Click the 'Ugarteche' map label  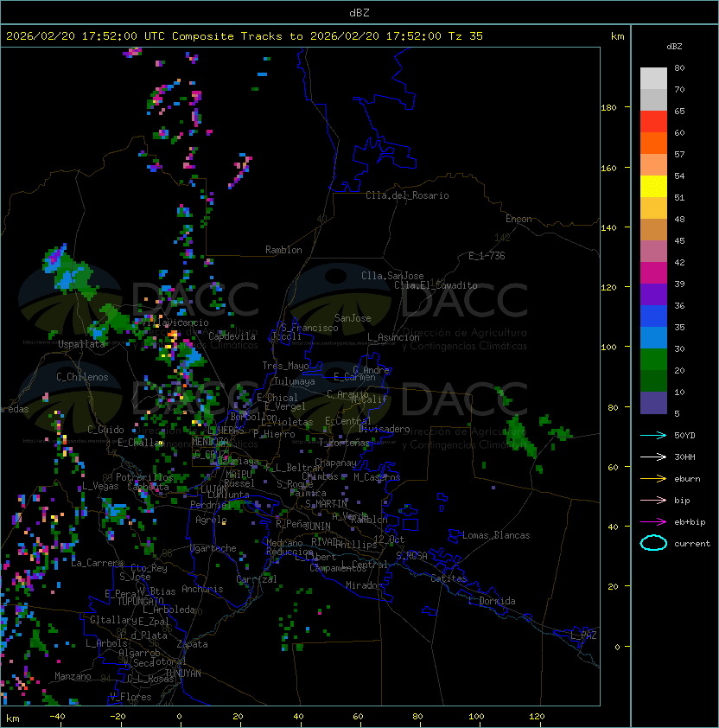tap(213, 548)
